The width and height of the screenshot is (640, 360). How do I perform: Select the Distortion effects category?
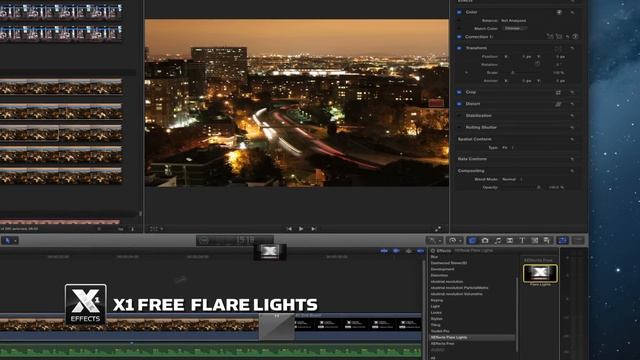tap(439, 276)
